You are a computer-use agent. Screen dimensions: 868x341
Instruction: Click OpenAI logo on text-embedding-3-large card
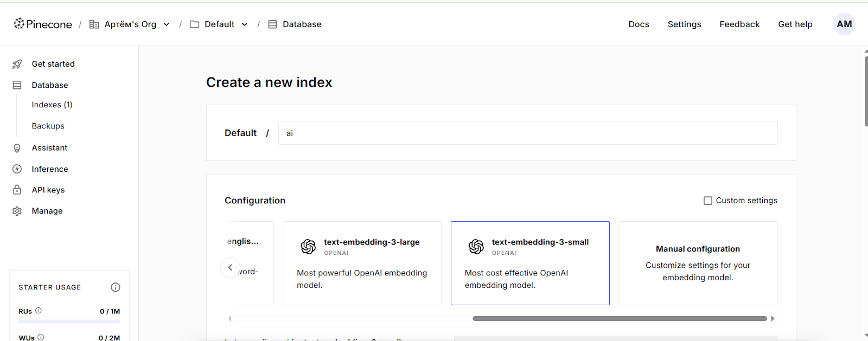308,247
